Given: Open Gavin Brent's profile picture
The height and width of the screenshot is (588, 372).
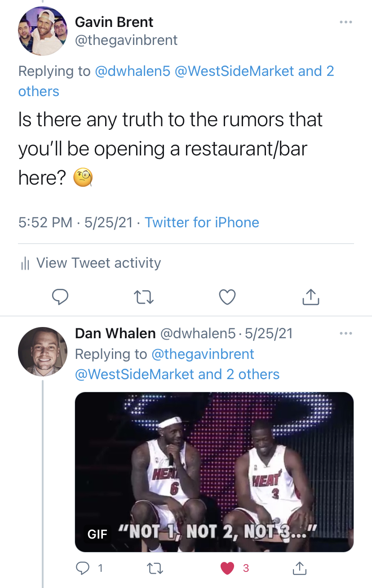Looking at the screenshot, I should (43, 31).
